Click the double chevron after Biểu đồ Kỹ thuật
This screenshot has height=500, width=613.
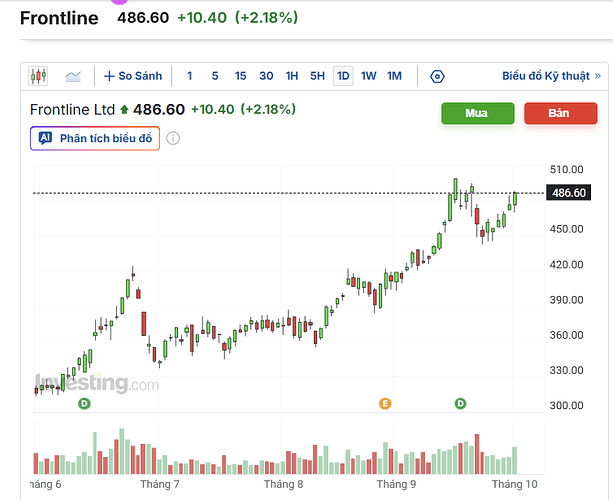point(597,76)
